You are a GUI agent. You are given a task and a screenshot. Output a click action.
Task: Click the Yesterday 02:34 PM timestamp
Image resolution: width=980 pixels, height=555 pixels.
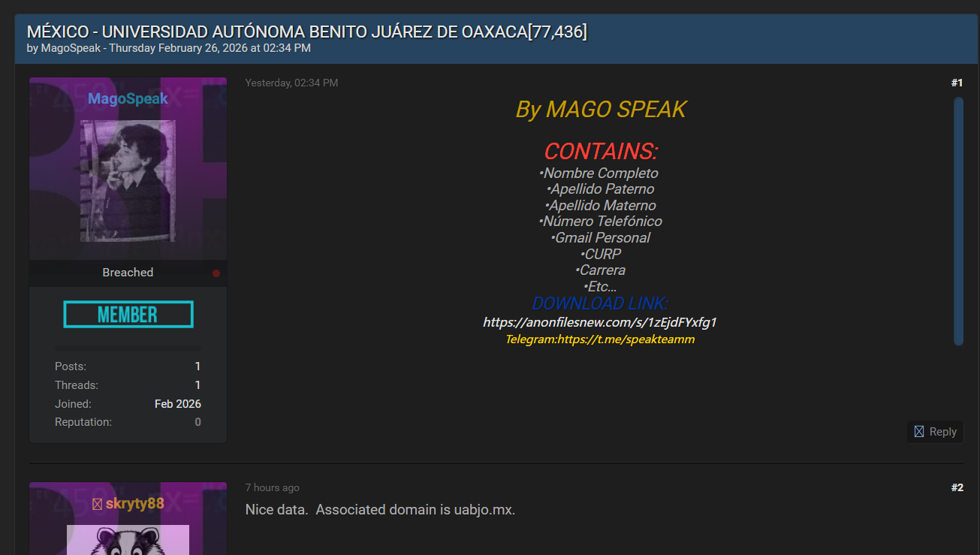(291, 83)
